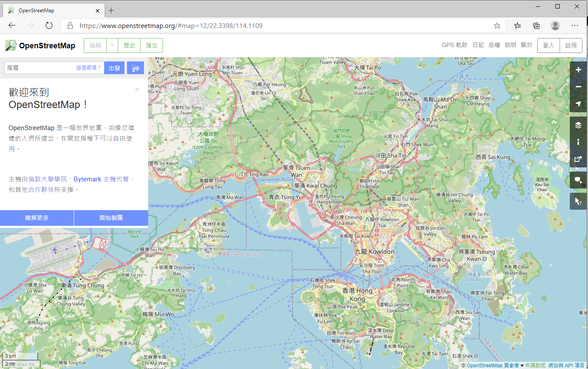Open the 版權 copyright page
588x369 pixels.
pyautogui.click(x=494, y=45)
